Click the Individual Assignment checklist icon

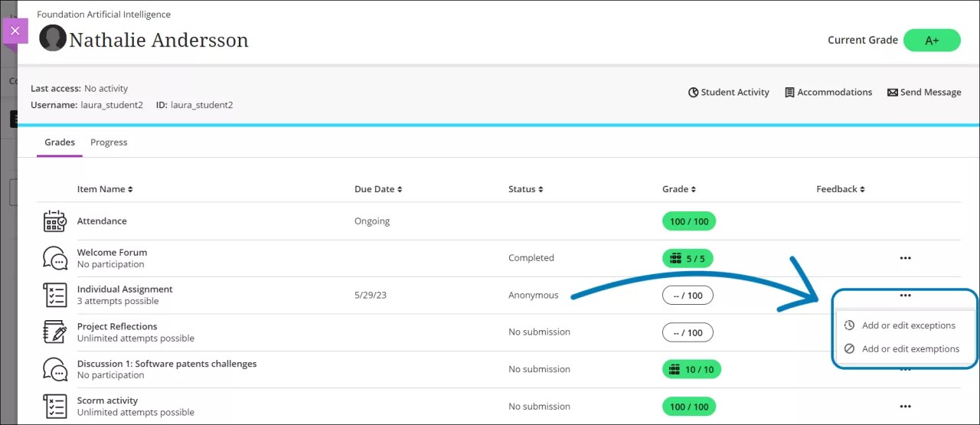(x=55, y=295)
